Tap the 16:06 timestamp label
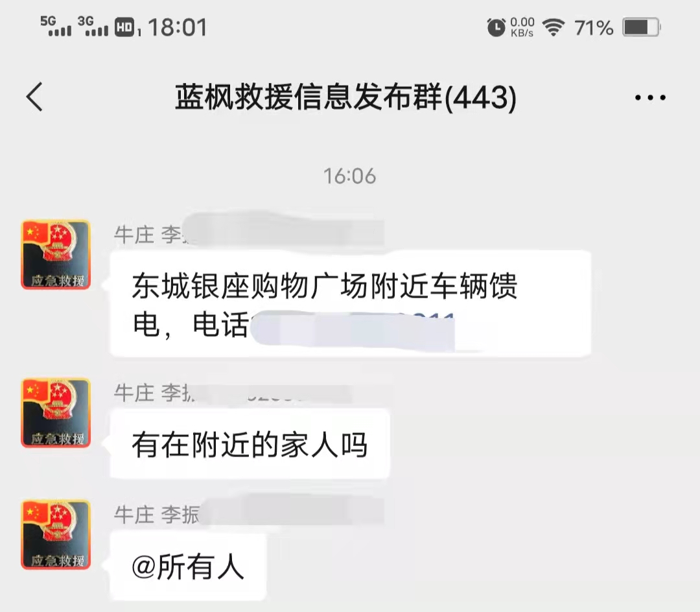Viewport: 700px width, 612px height. [349, 176]
